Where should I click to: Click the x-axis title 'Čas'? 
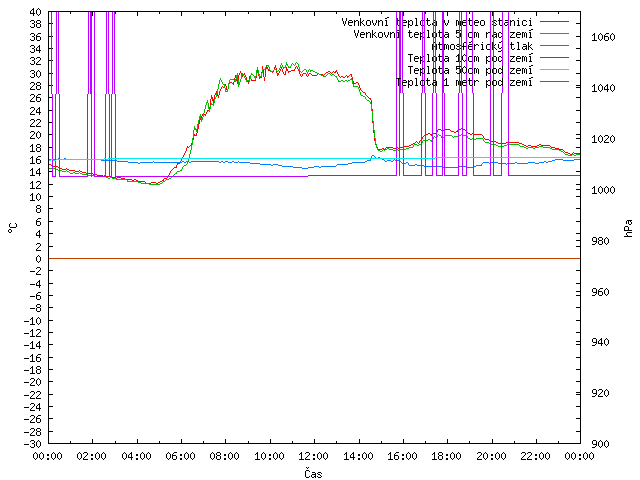[x=313, y=473]
